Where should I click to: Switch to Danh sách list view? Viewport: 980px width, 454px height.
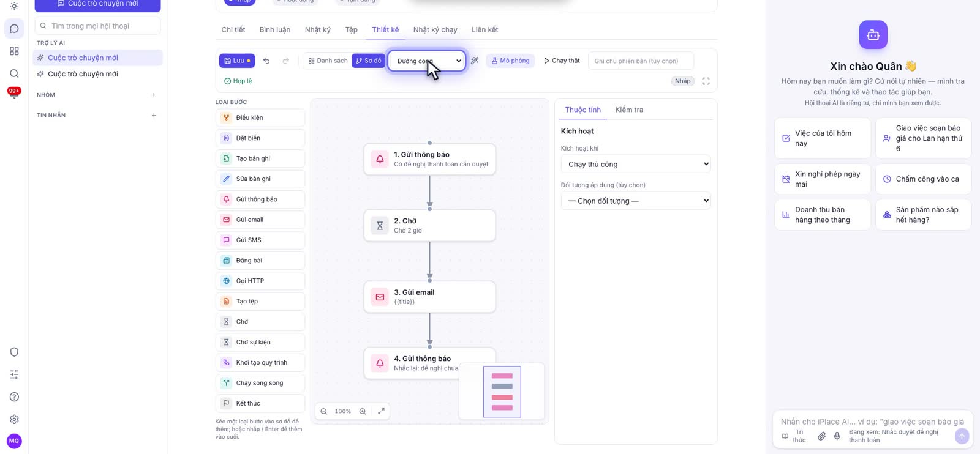point(328,61)
